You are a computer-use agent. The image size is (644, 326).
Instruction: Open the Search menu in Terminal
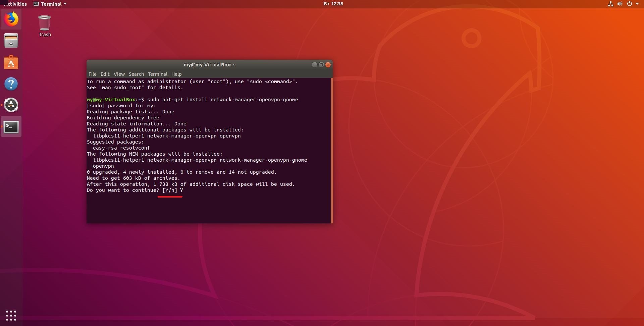click(136, 74)
